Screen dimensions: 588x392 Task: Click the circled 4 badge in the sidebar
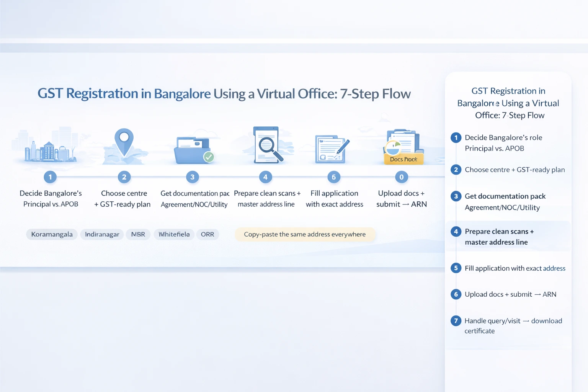point(456,231)
